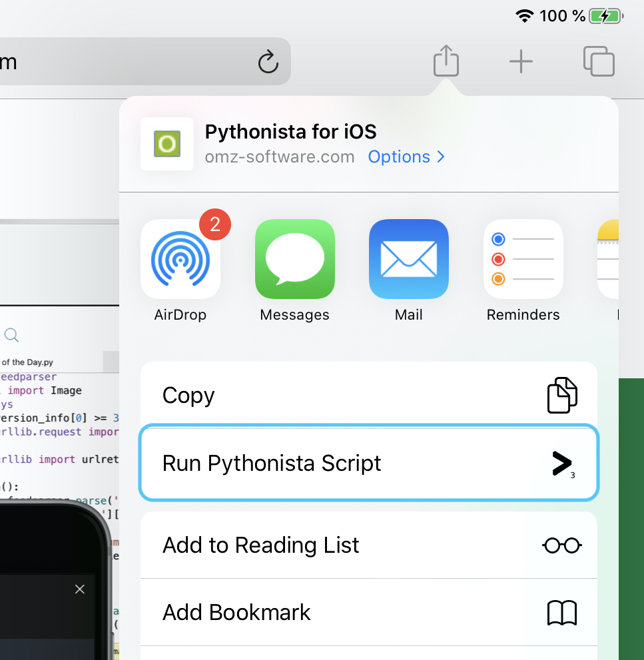Show all open tabs
Image resolution: width=644 pixels, height=660 pixels.
tap(599, 61)
